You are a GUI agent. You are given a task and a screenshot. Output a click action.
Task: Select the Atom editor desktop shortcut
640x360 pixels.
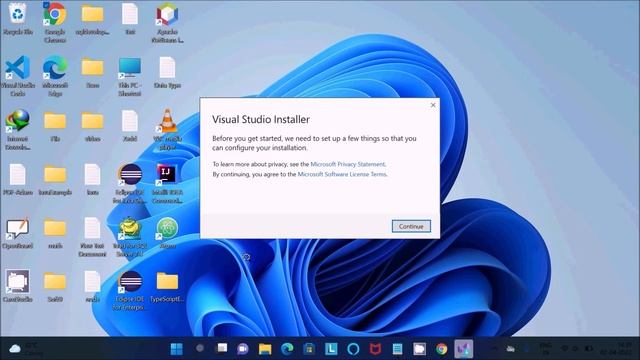coord(167,233)
